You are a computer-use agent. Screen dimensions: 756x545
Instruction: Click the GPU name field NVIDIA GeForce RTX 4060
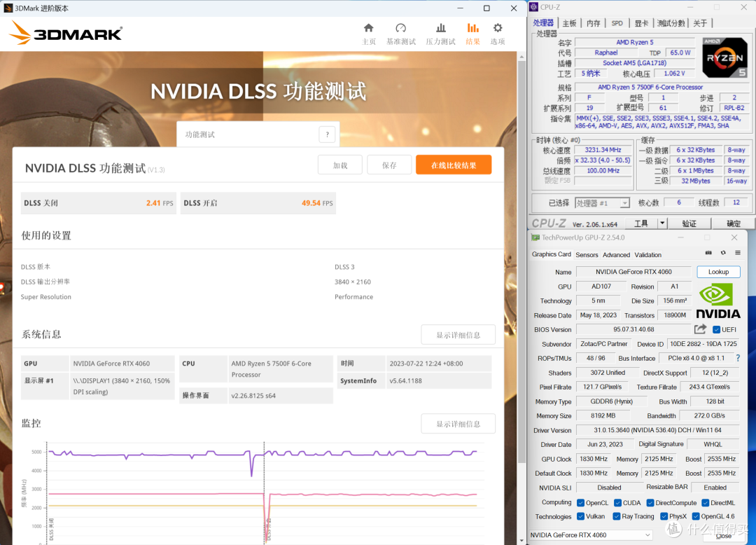[x=633, y=272]
